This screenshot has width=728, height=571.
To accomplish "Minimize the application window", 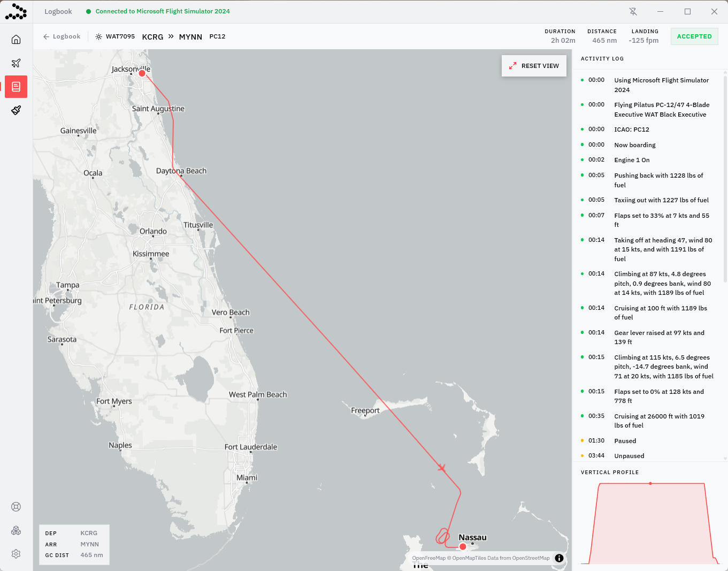I will 661,11.
